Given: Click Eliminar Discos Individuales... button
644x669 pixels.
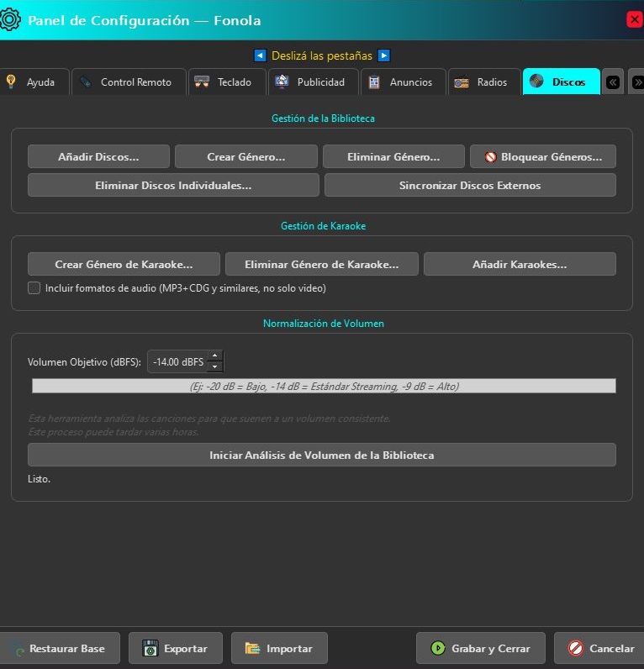Looking at the screenshot, I should pyautogui.click(x=173, y=185).
